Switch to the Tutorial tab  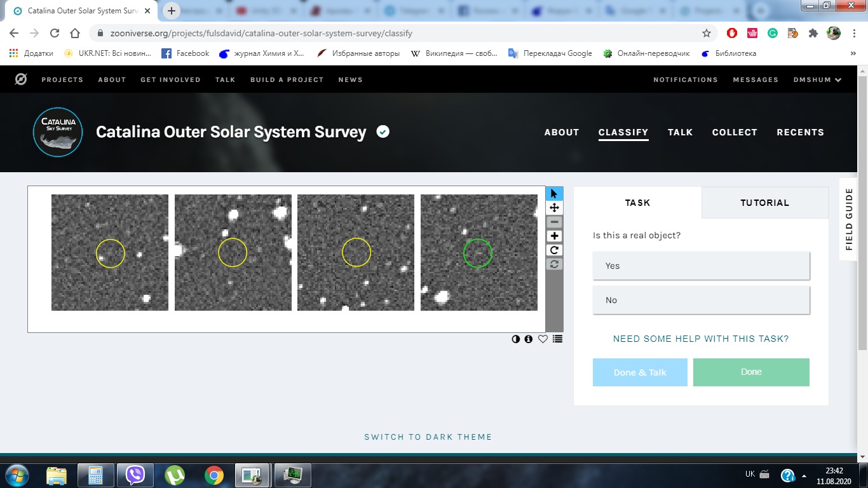point(764,203)
